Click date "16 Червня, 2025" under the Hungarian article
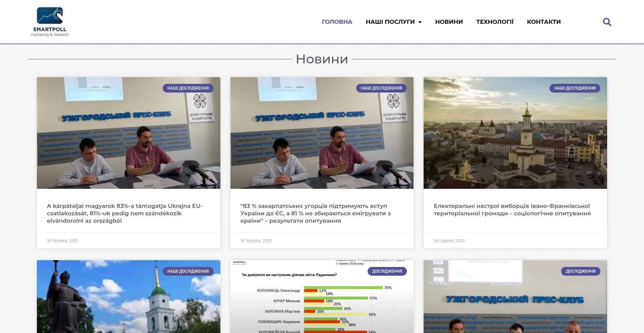This screenshot has height=333, width=644. [62, 241]
